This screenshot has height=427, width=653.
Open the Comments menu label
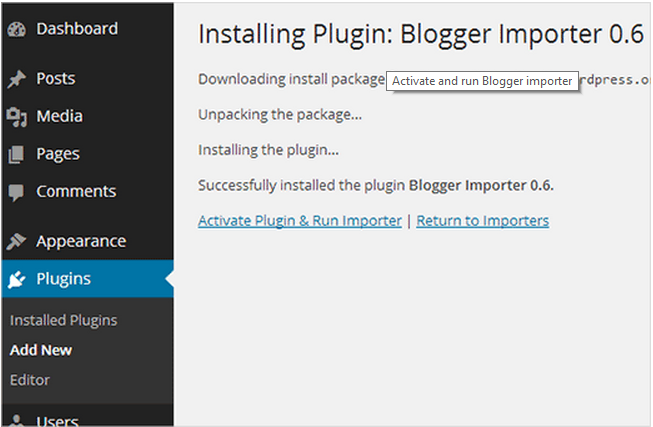pyautogui.click(x=76, y=191)
